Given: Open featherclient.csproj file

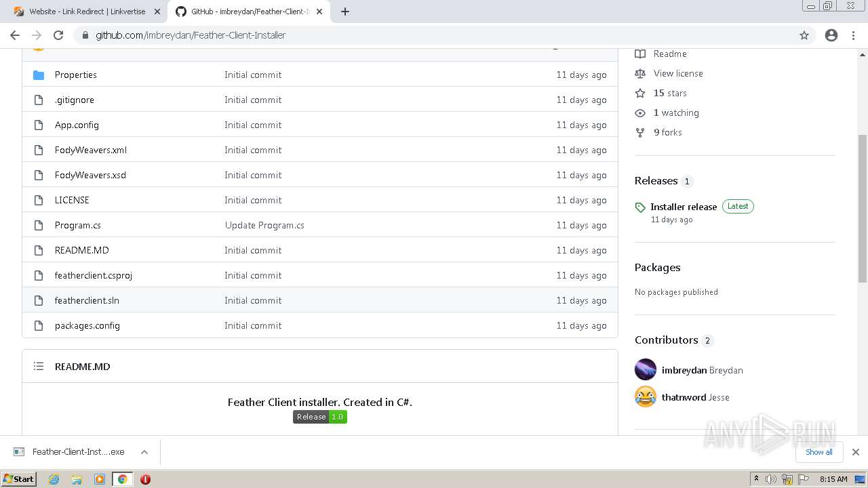Looking at the screenshot, I should tap(94, 275).
